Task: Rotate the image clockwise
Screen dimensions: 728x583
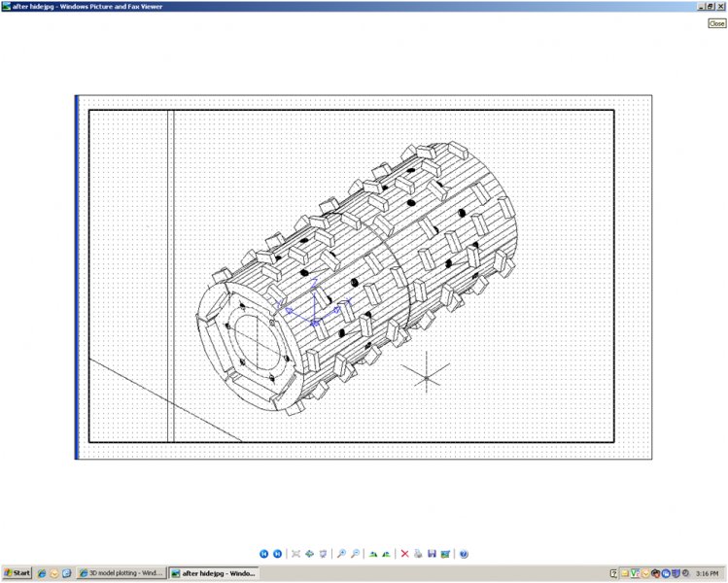Action: (373, 554)
